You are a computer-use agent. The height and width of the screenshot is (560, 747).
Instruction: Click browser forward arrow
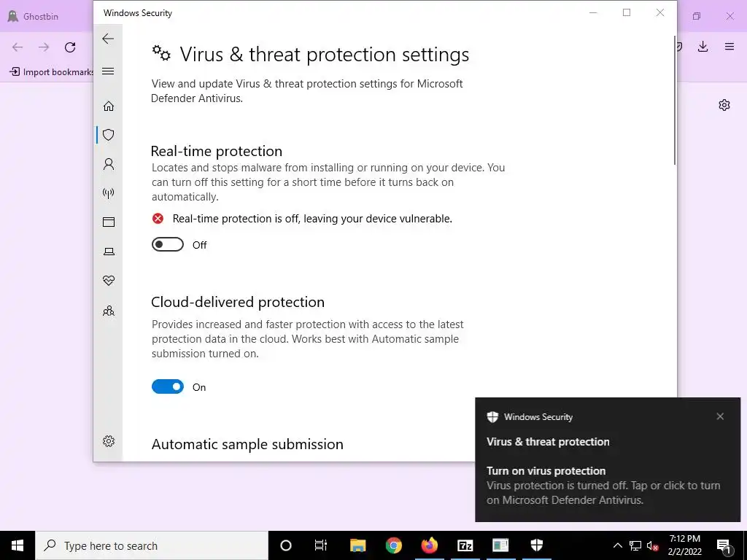(x=44, y=47)
